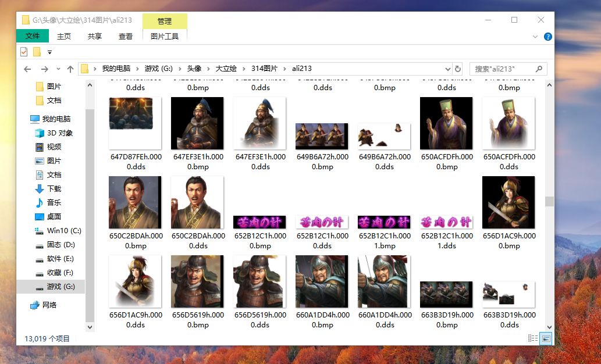Switch to details view in status bar

tap(533, 338)
